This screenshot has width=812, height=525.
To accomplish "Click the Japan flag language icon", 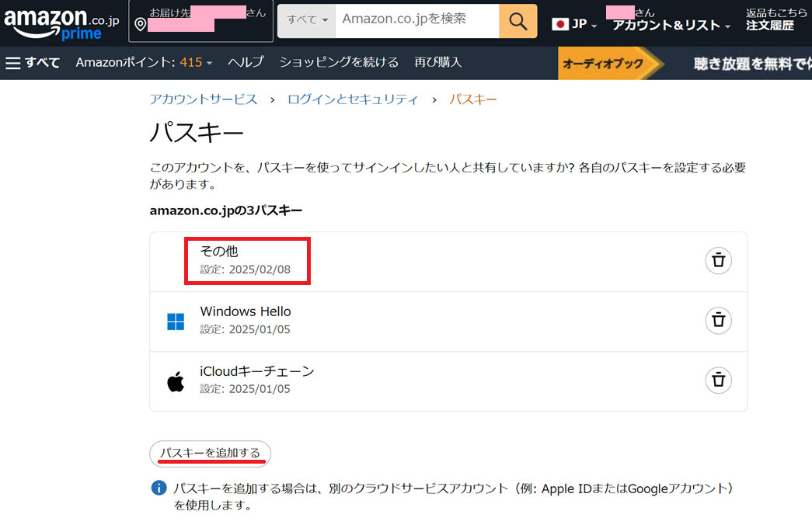I will pos(559,24).
